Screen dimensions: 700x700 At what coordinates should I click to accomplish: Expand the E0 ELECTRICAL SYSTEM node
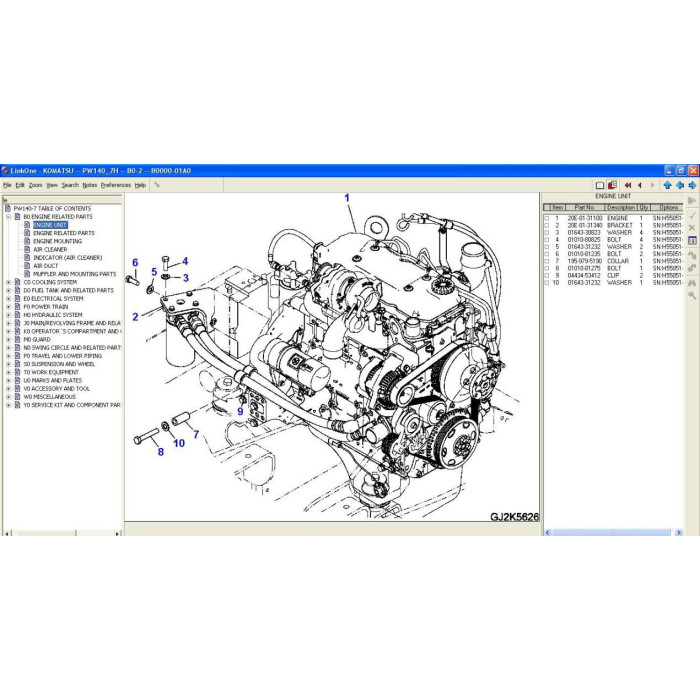click(8, 299)
